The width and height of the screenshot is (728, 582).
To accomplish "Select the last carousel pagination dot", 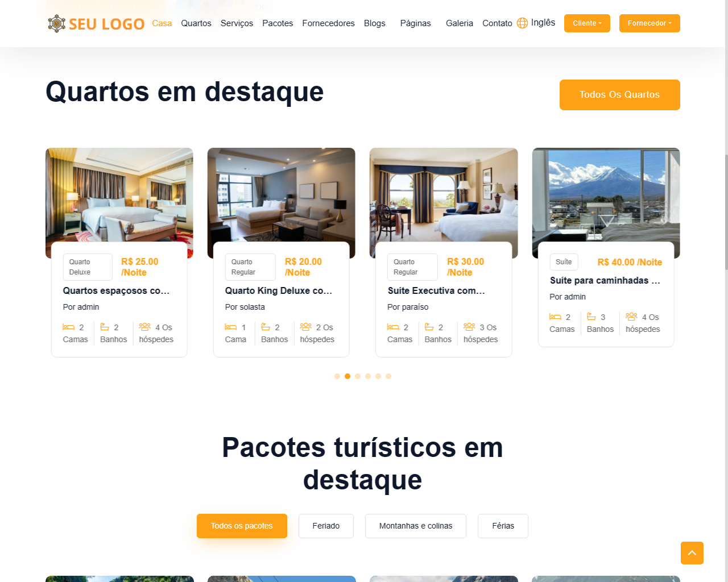I will click(x=388, y=376).
